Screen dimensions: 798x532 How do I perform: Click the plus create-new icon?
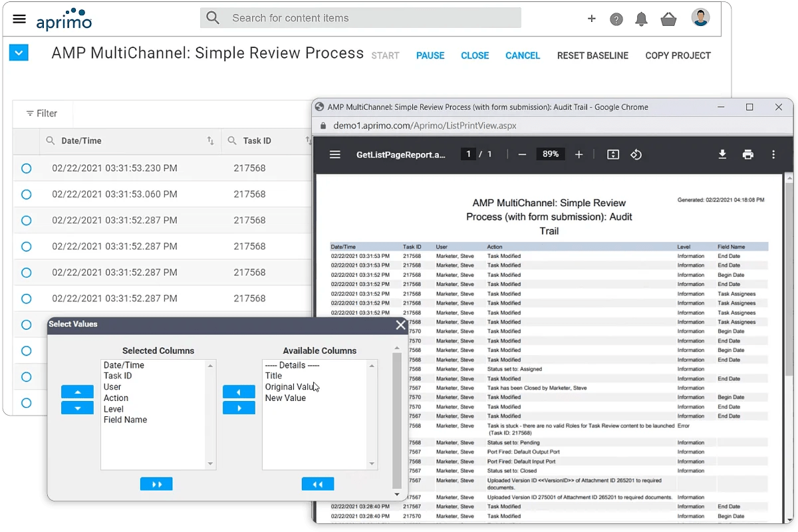[x=591, y=19]
